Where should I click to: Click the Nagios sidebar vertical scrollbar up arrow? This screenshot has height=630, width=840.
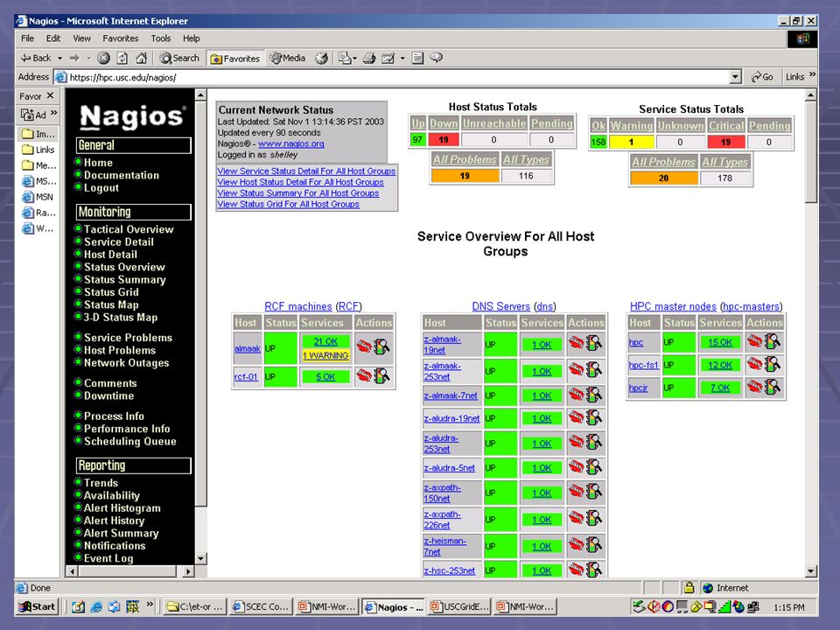click(200, 95)
